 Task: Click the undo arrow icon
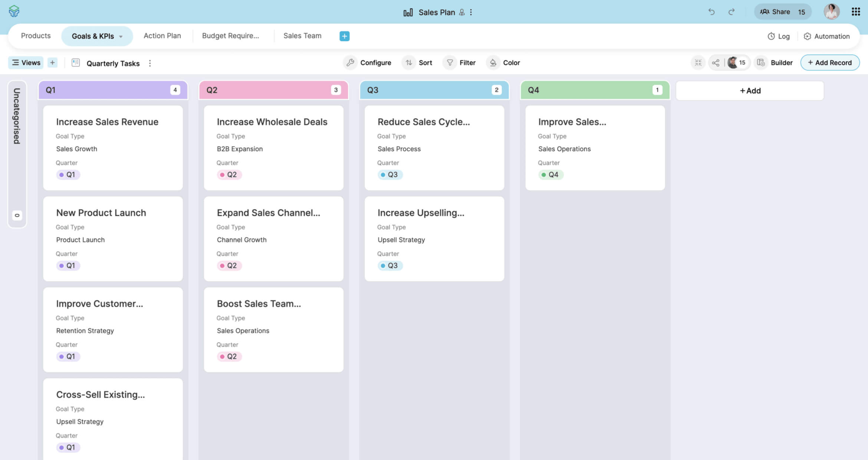tap(711, 12)
